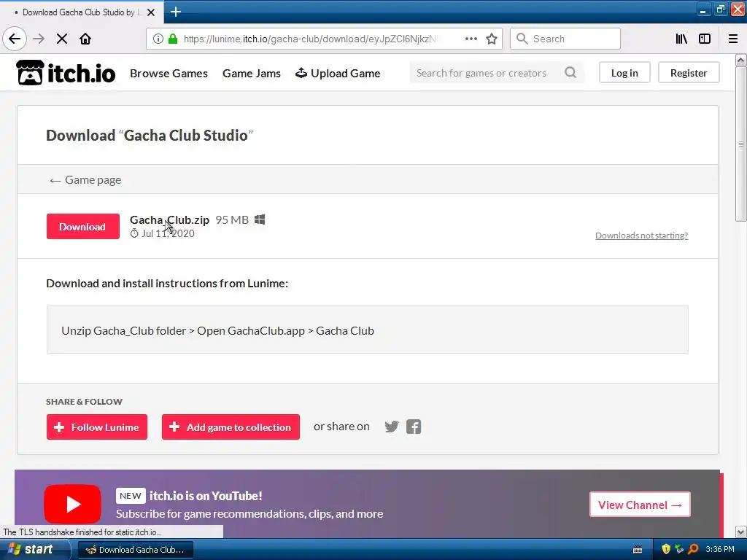
Task: Open Upload Game in navigation
Action: tap(338, 74)
